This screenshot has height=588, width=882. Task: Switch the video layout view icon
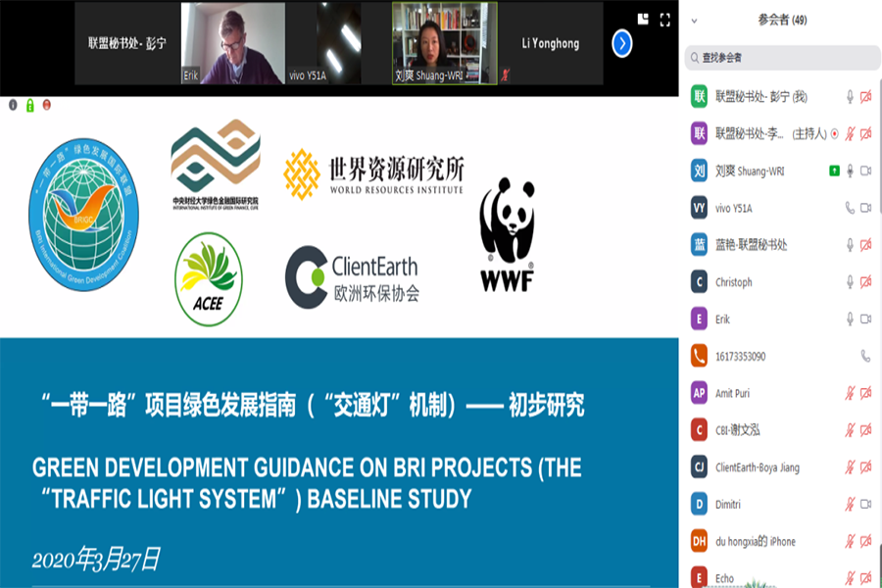643,20
